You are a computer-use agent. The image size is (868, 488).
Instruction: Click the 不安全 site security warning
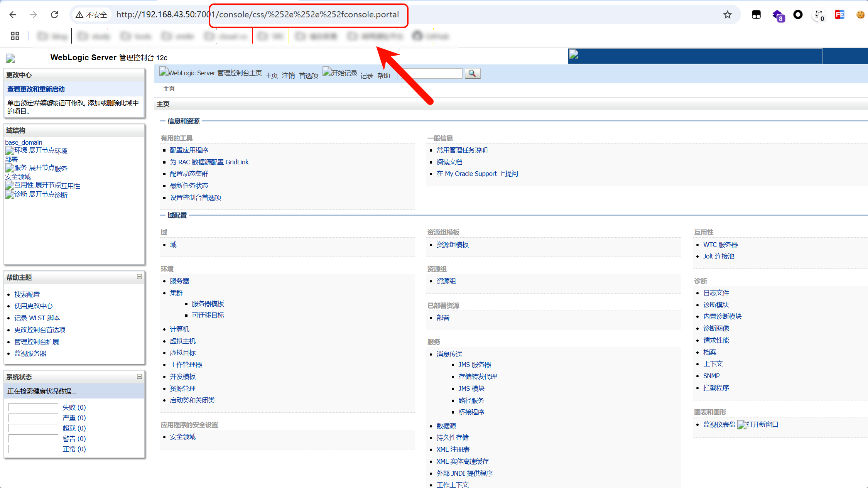click(x=92, y=15)
